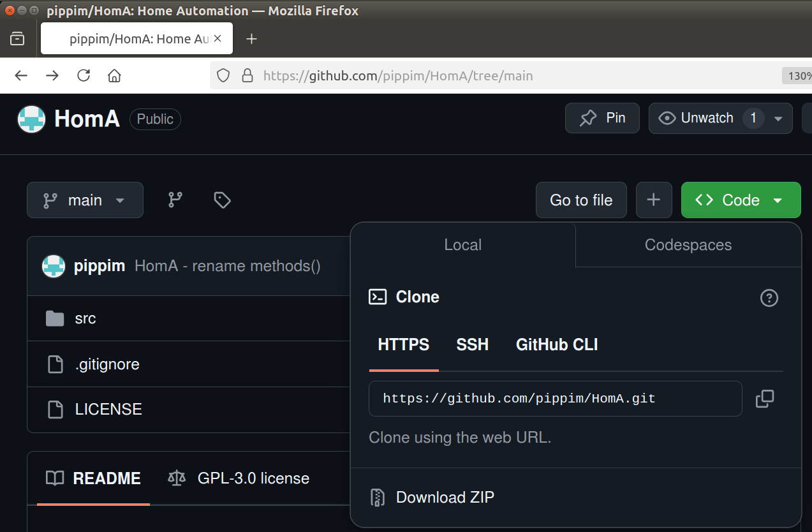
Task: Open a new tab with the plus icon
Action: (251, 39)
